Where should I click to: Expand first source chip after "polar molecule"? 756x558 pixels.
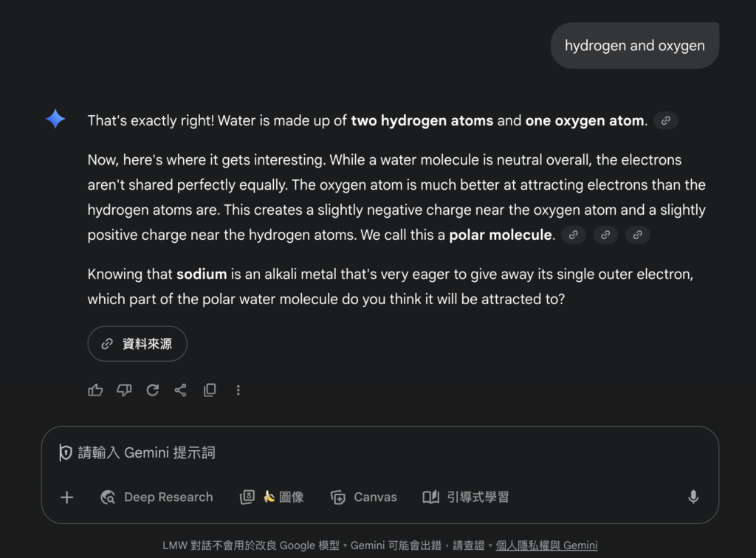(x=574, y=235)
